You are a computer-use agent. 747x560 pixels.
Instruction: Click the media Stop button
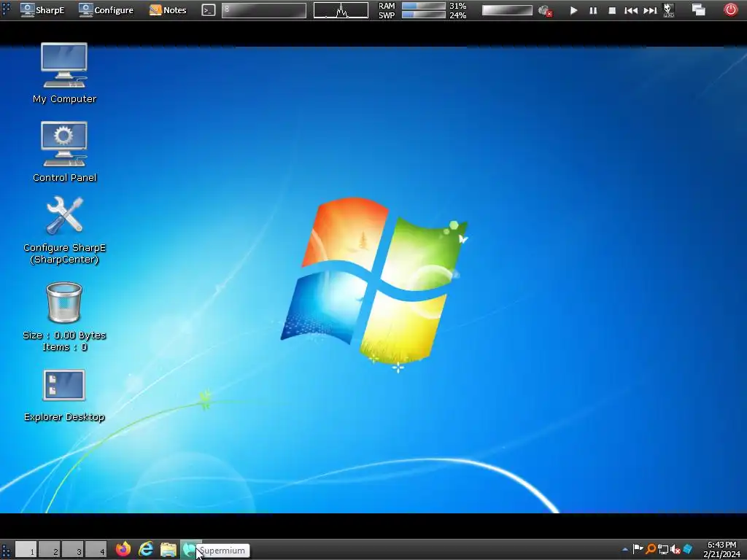click(612, 10)
